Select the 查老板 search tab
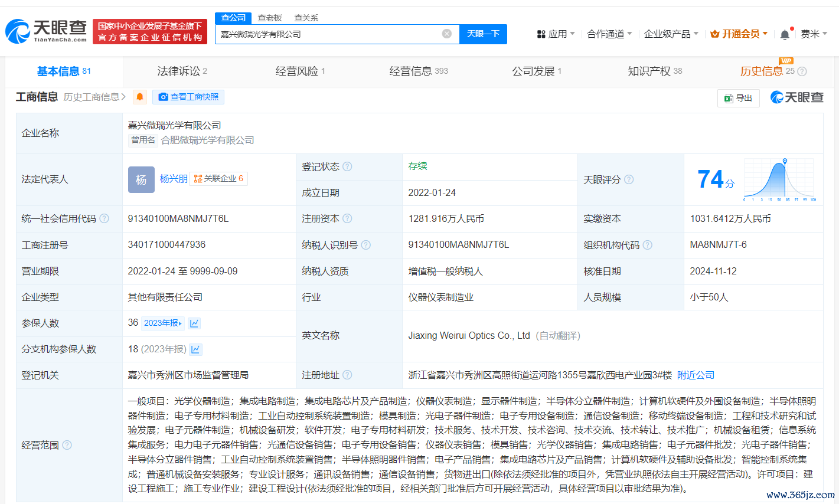This screenshot has height=504, width=839. [x=270, y=18]
